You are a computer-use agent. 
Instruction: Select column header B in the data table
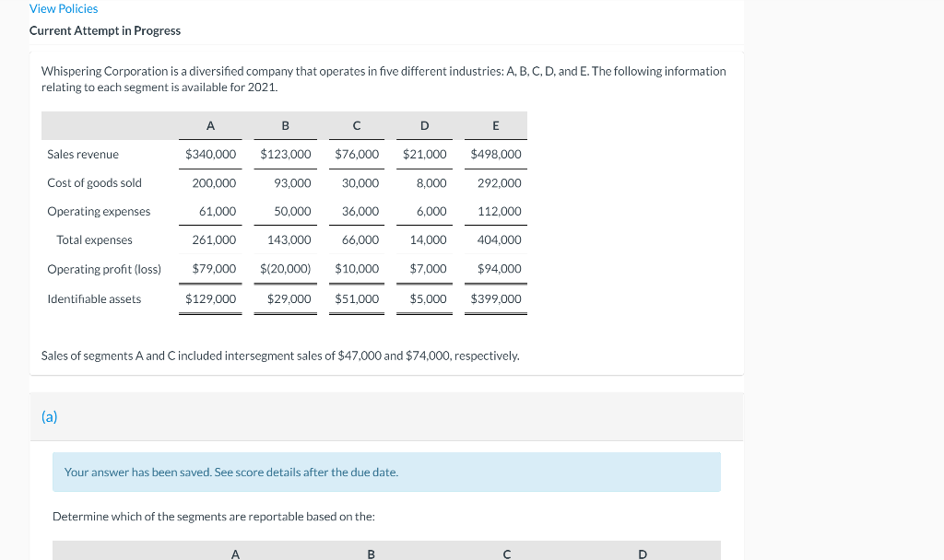point(285,125)
